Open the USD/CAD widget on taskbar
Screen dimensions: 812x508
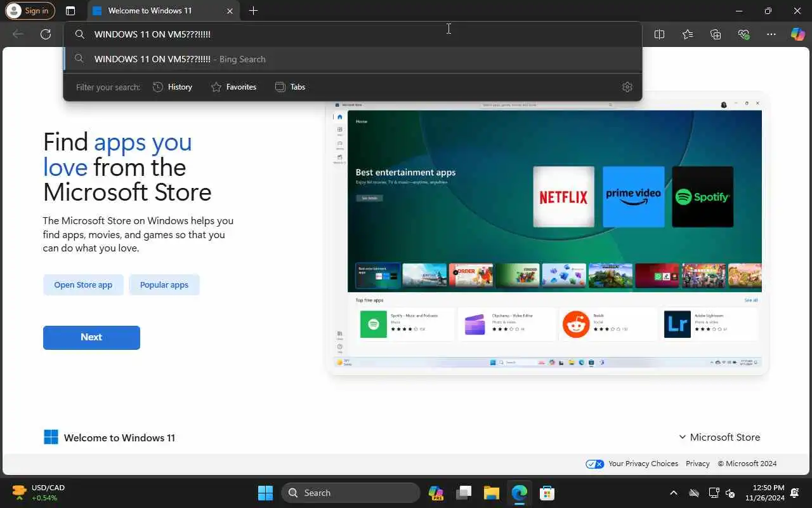point(38,493)
